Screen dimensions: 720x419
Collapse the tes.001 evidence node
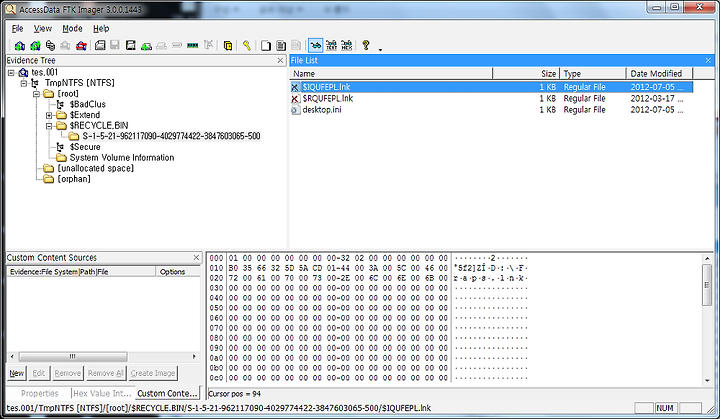pyautogui.click(x=11, y=73)
